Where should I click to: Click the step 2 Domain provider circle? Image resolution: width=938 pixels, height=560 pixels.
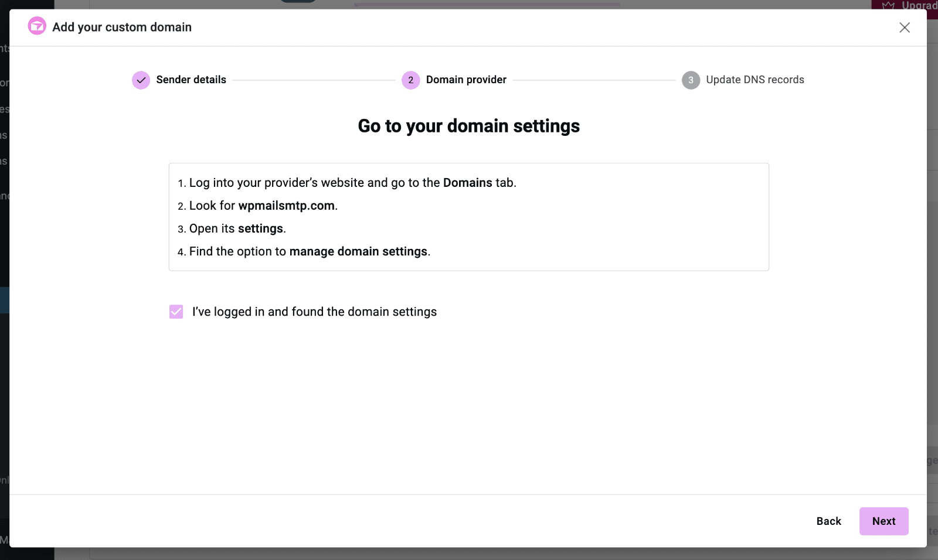click(411, 80)
